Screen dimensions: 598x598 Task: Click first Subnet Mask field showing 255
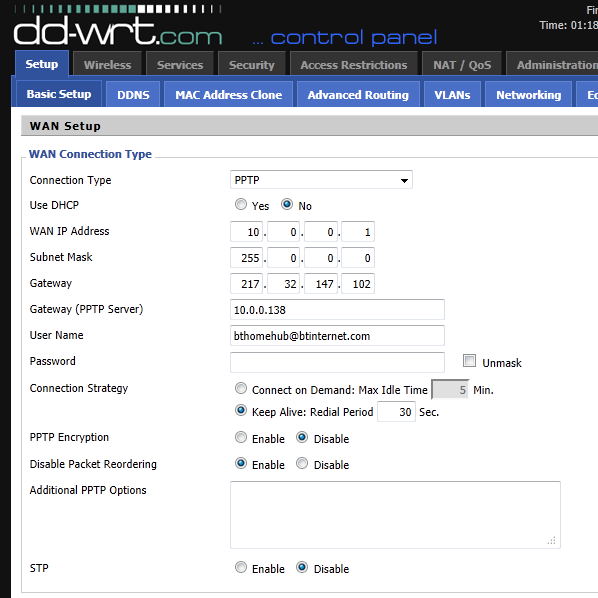[x=246, y=257]
